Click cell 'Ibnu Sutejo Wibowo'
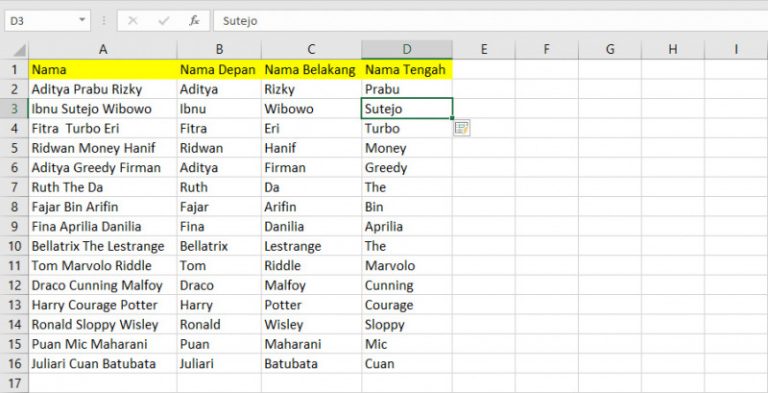 (x=103, y=109)
